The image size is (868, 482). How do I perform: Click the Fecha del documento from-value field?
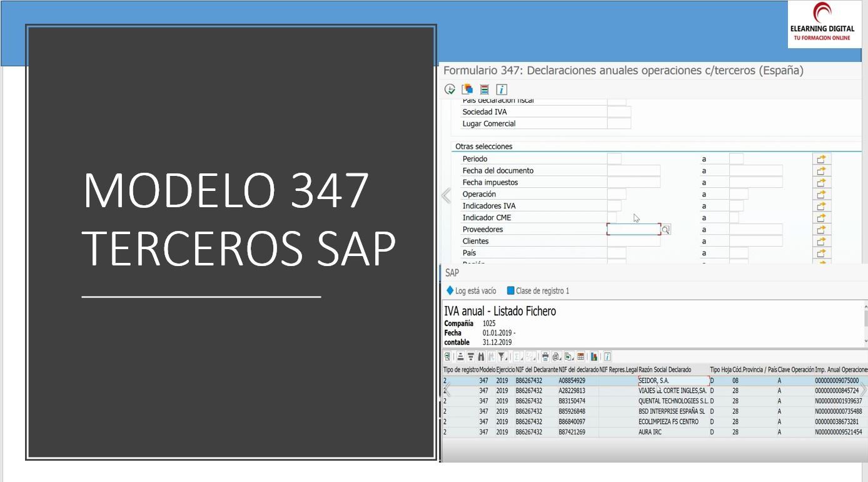[x=633, y=171]
